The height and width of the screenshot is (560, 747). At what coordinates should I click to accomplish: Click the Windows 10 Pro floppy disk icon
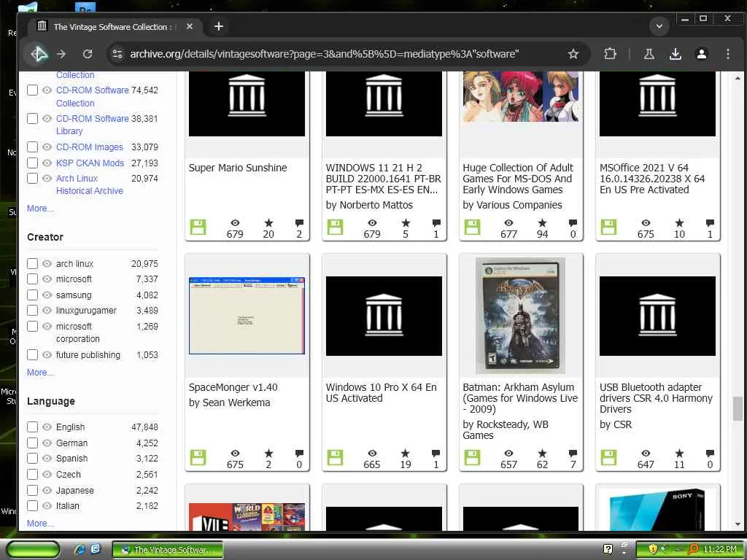pyautogui.click(x=335, y=458)
